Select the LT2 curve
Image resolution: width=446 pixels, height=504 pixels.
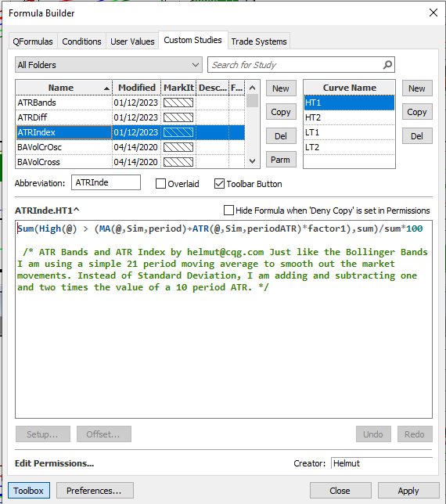pos(349,147)
